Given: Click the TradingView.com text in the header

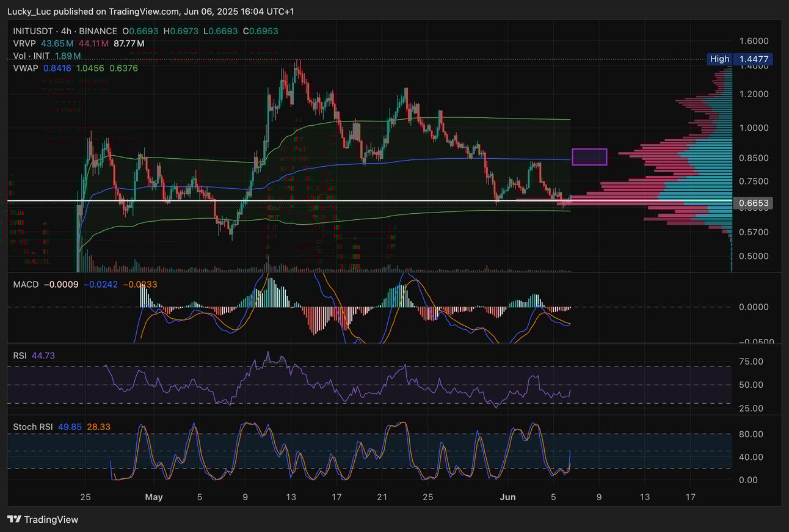Looking at the screenshot, I should click(145, 12).
